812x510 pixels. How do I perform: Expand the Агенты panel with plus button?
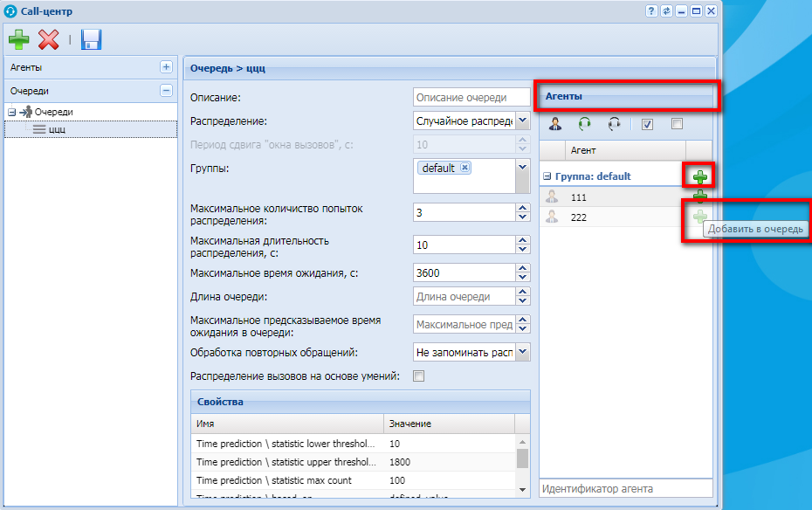coord(166,66)
